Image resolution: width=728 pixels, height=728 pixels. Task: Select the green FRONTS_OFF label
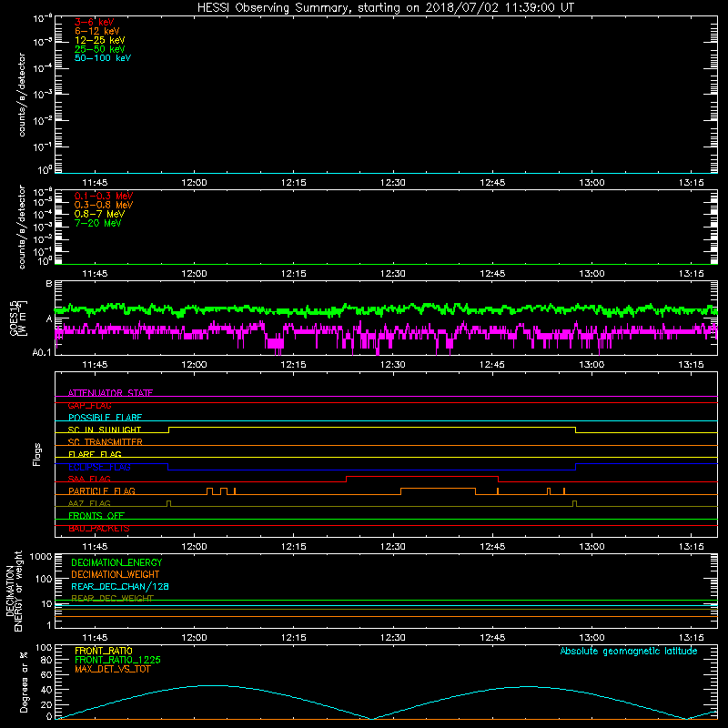tap(96, 516)
